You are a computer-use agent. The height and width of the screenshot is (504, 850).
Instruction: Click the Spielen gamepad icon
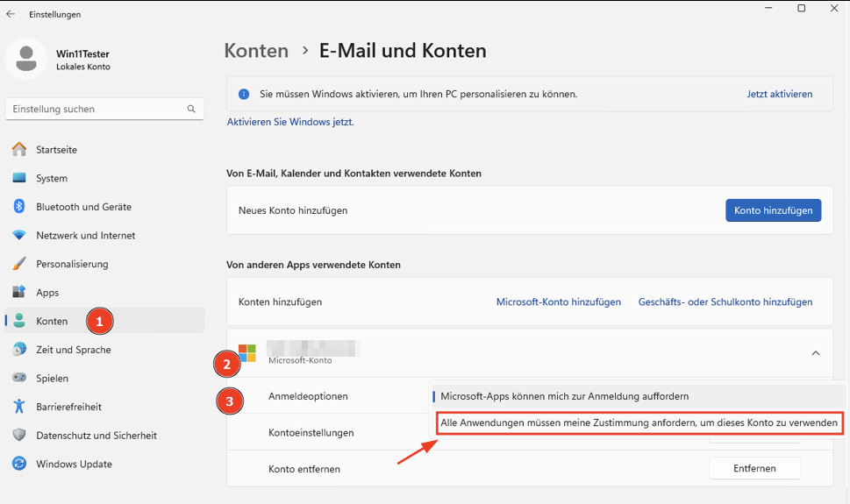[19, 378]
